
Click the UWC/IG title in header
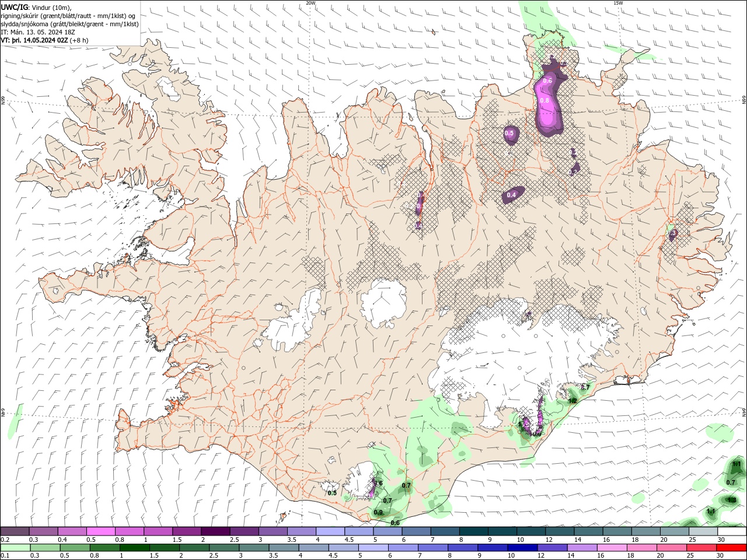point(15,7)
